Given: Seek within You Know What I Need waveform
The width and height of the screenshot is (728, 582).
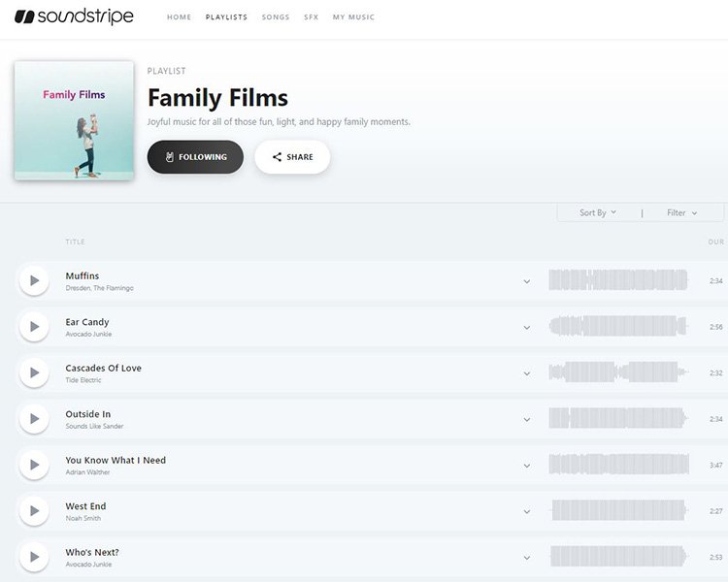Looking at the screenshot, I should click(x=619, y=464).
